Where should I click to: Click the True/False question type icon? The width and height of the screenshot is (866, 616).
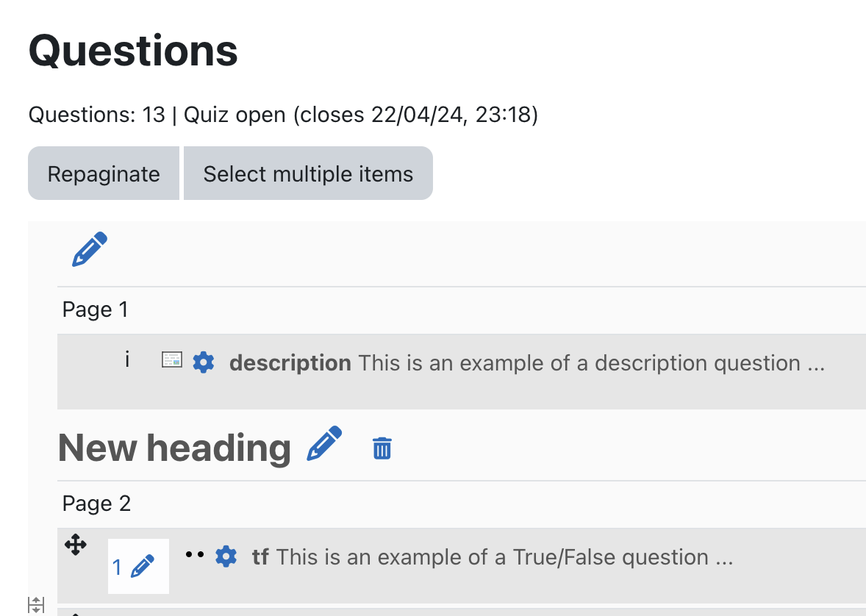[x=194, y=554]
